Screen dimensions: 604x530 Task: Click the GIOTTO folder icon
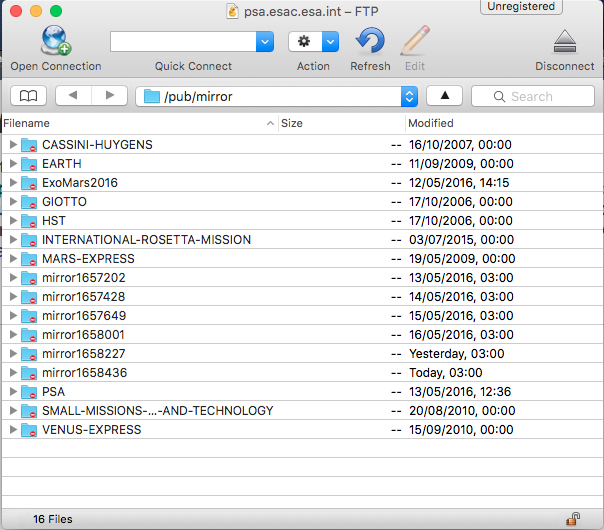[x=29, y=202]
